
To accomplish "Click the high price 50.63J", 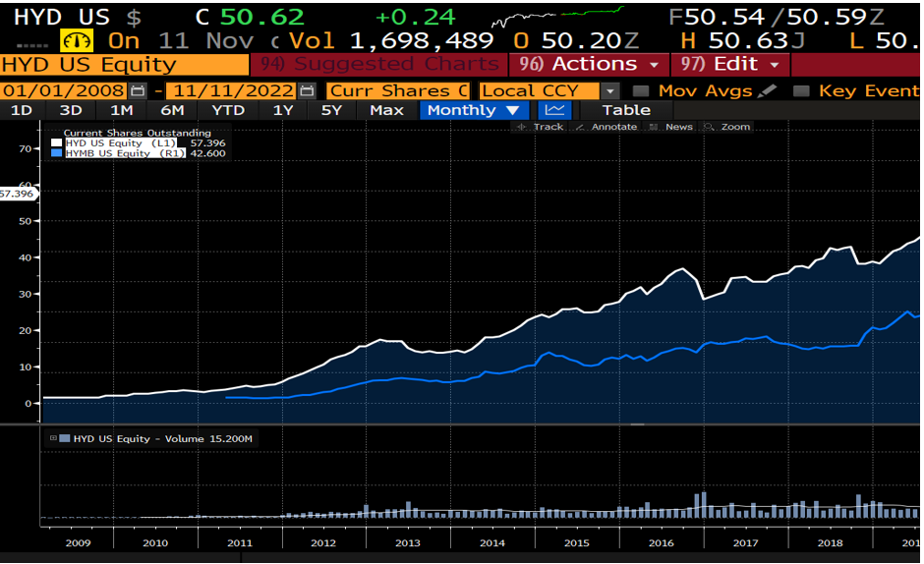I will point(757,40).
